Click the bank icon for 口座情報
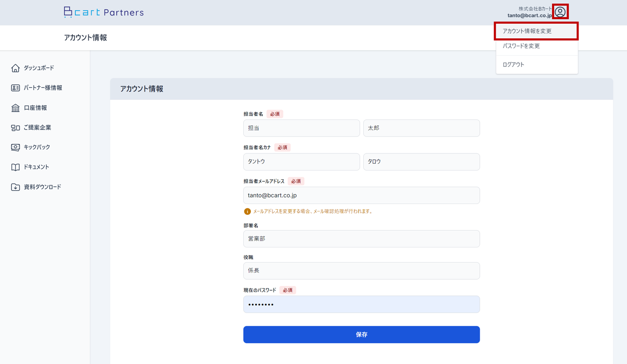This screenshot has width=627, height=364. pyautogui.click(x=15, y=108)
